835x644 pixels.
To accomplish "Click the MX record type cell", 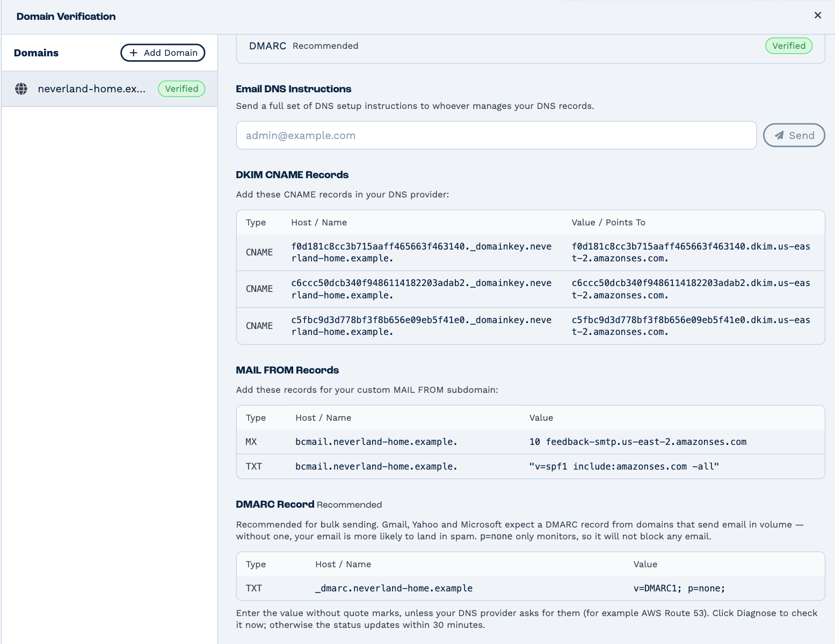I will coord(251,442).
